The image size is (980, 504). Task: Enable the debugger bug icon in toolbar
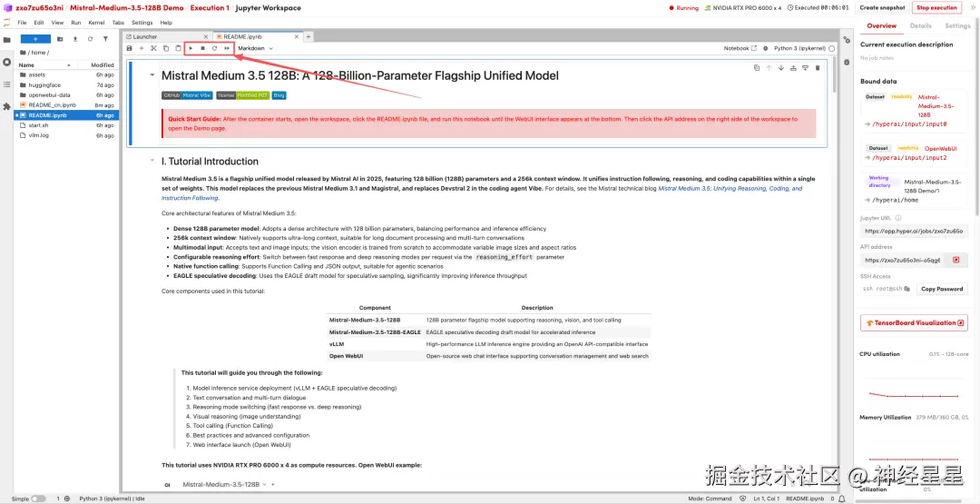(765, 48)
